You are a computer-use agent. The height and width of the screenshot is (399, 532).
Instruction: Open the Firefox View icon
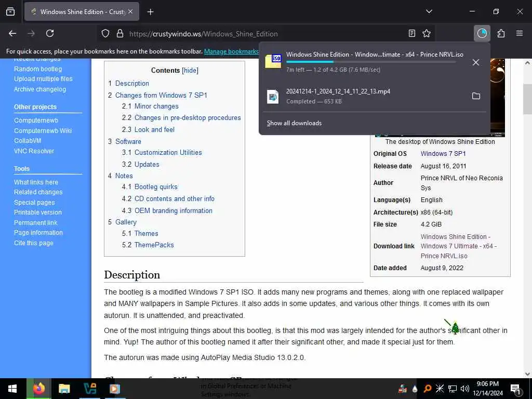click(10, 11)
